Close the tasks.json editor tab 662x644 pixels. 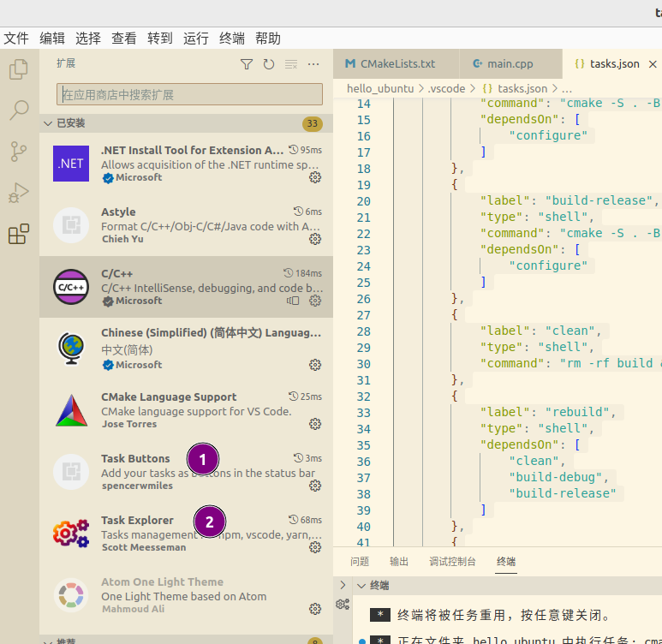(x=653, y=64)
